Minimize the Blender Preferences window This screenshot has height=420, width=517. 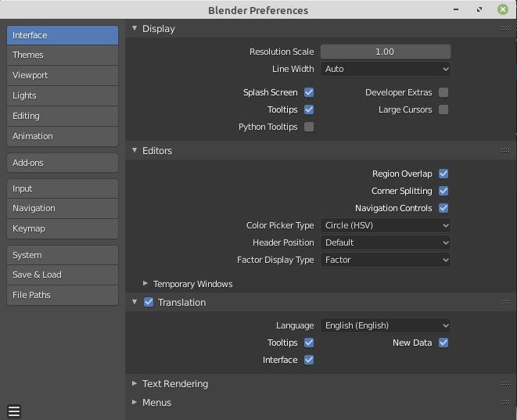click(x=456, y=9)
